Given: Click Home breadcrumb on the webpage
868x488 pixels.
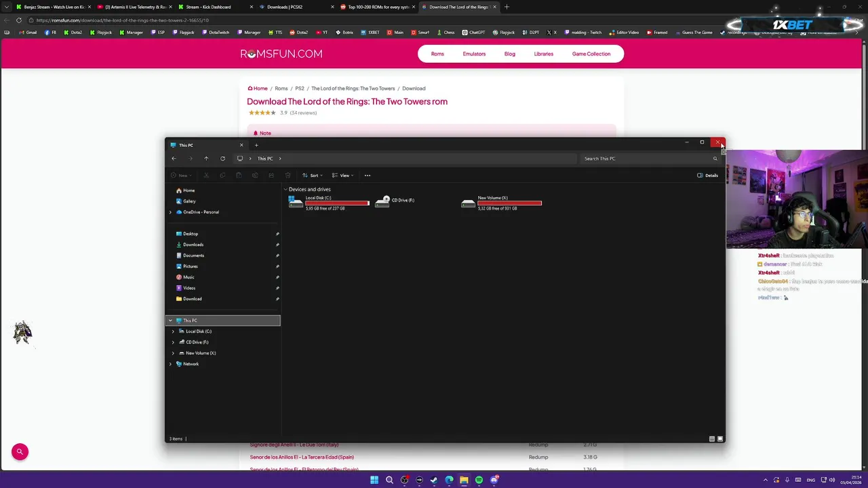Looking at the screenshot, I should (x=258, y=88).
